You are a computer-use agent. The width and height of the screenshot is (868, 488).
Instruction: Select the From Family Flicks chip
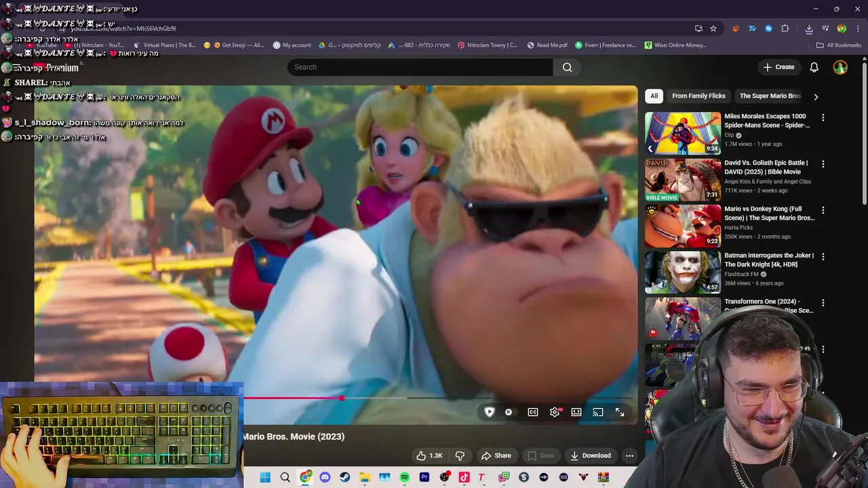[698, 96]
